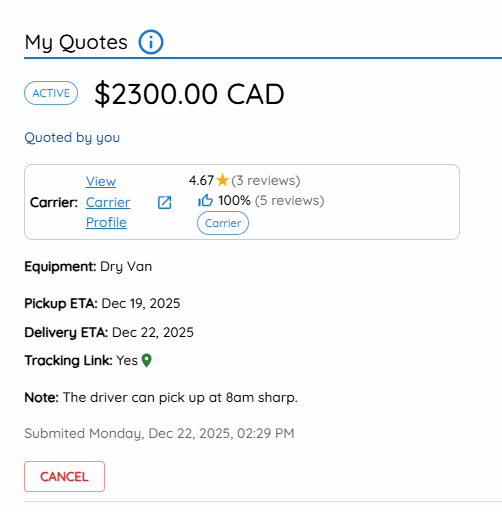Screen dimensions: 502x512
Task: Click the submitted timestamp text
Action: pos(159,433)
